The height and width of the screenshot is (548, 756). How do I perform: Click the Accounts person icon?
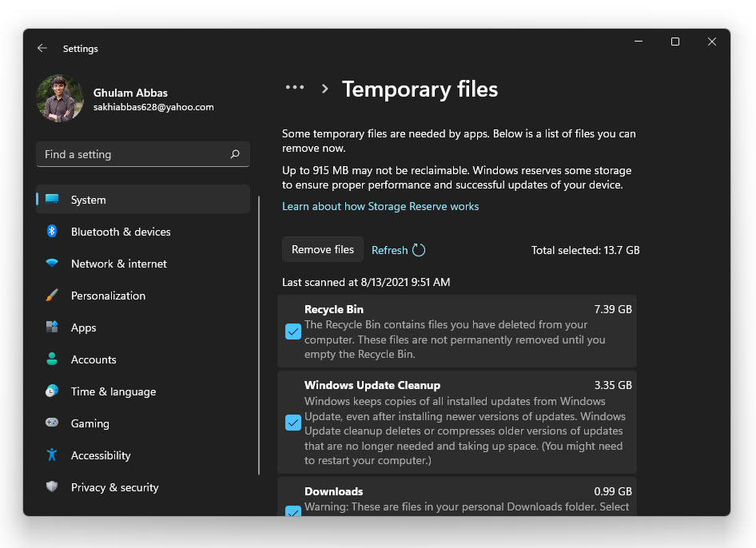point(52,359)
